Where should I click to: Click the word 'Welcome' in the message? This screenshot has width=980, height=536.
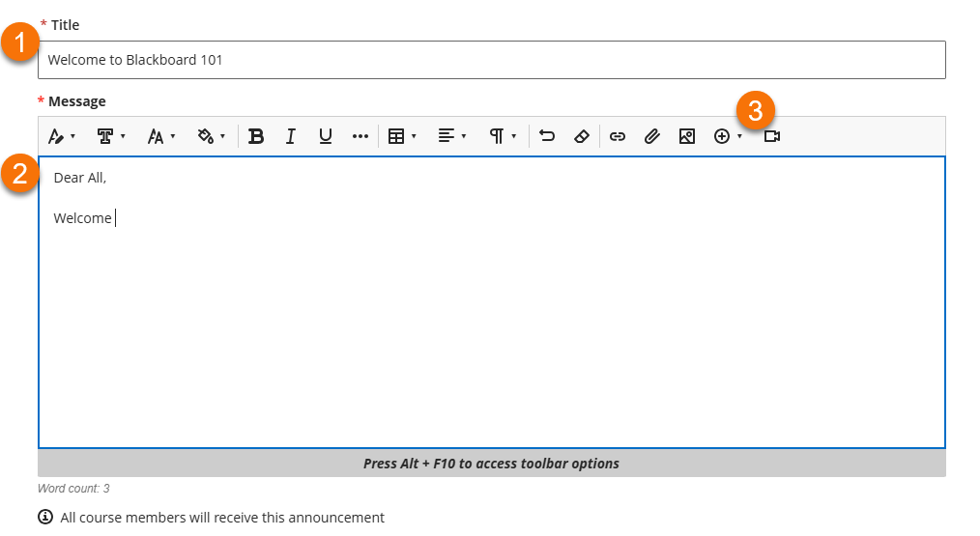82,218
